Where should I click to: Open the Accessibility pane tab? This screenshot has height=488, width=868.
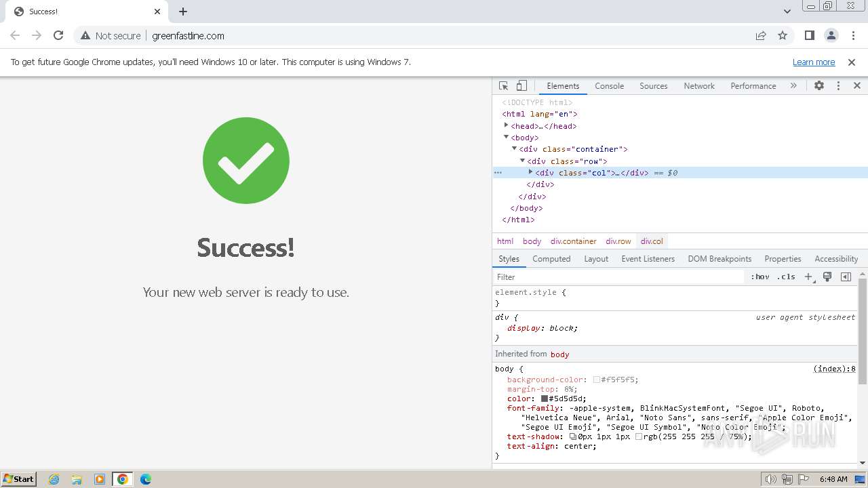[836, 259]
